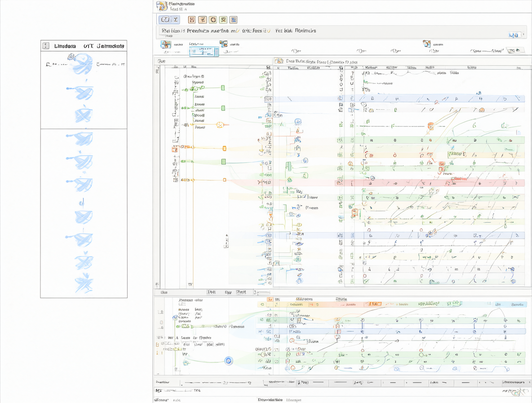Viewport: 532px width, 403px height.
Task: Select the circle icon in the top toolbar
Action: (x=213, y=20)
